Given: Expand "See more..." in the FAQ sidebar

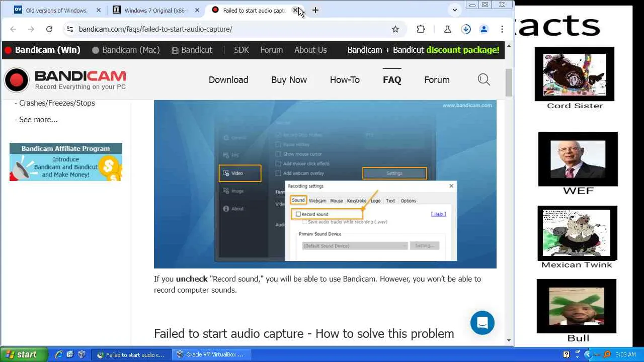Looking at the screenshot, I should click(x=38, y=120).
